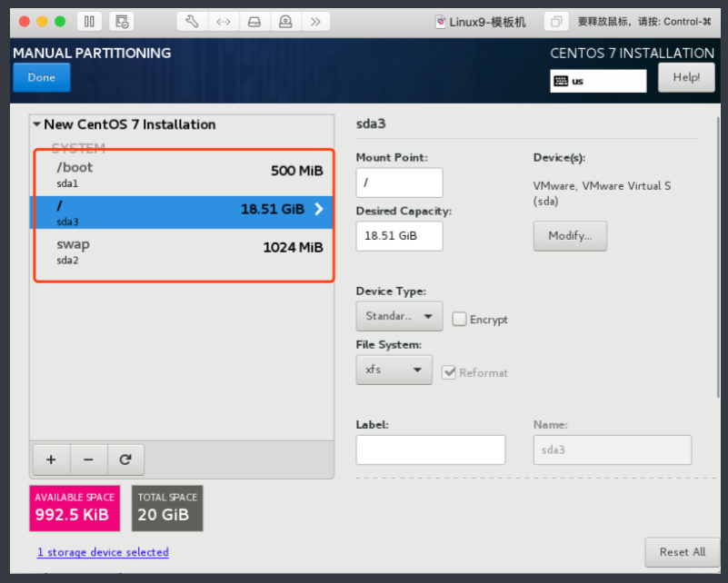Collapse New CentOS 7 Installation section
Image resolution: width=728 pixels, height=583 pixels.
pos(36,124)
